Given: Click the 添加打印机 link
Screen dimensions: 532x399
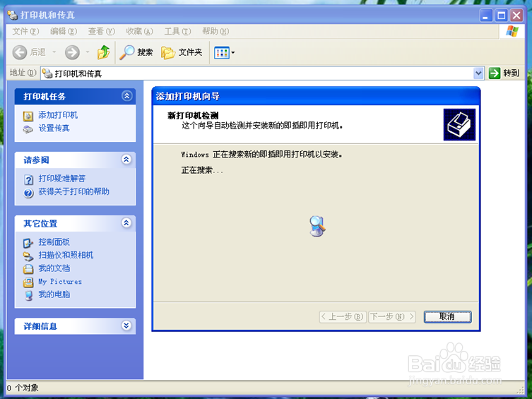Looking at the screenshot, I should [x=58, y=115].
